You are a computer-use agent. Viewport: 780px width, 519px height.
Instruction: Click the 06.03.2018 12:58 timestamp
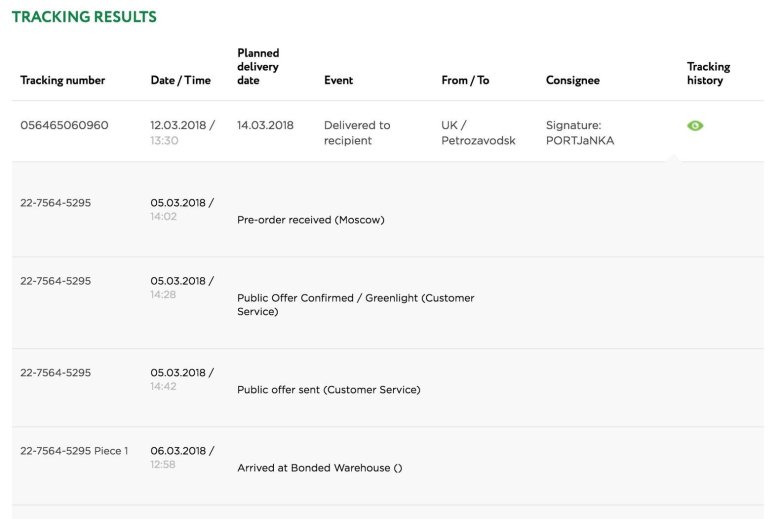click(x=181, y=457)
